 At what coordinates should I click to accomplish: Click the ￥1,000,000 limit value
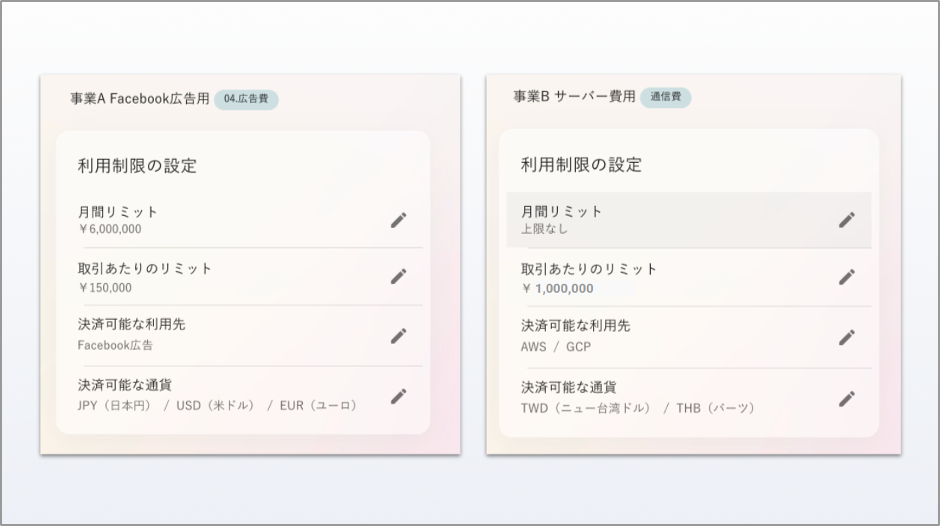pyautogui.click(x=558, y=289)
